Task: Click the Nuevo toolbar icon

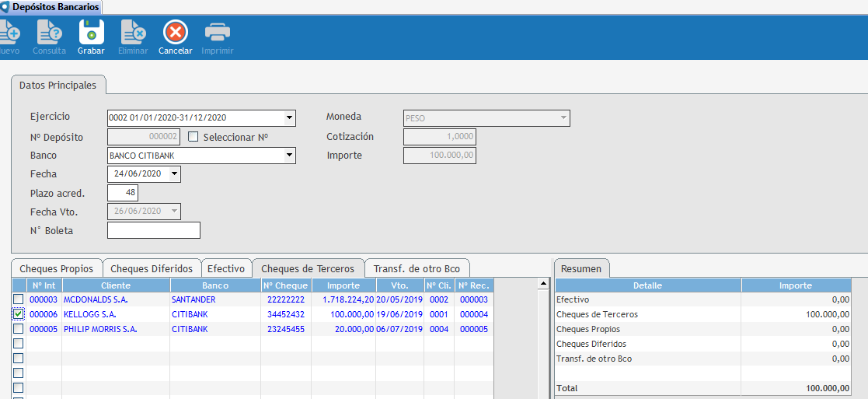Action: tap(9, 33)
